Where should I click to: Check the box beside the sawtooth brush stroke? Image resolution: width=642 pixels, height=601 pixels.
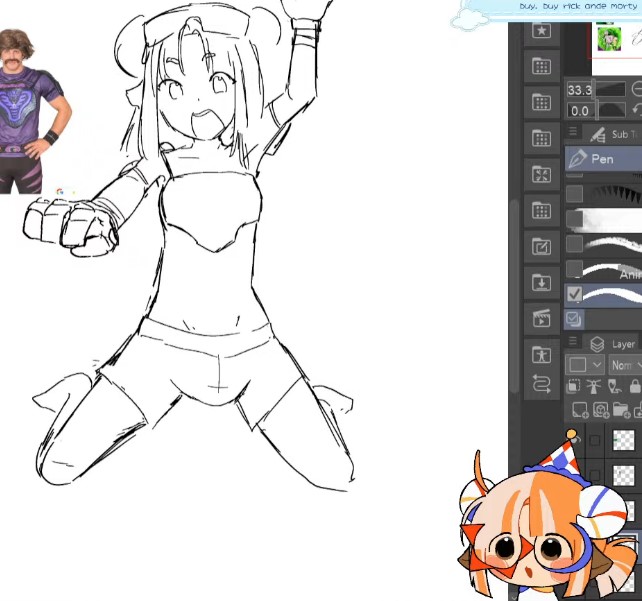574,193
